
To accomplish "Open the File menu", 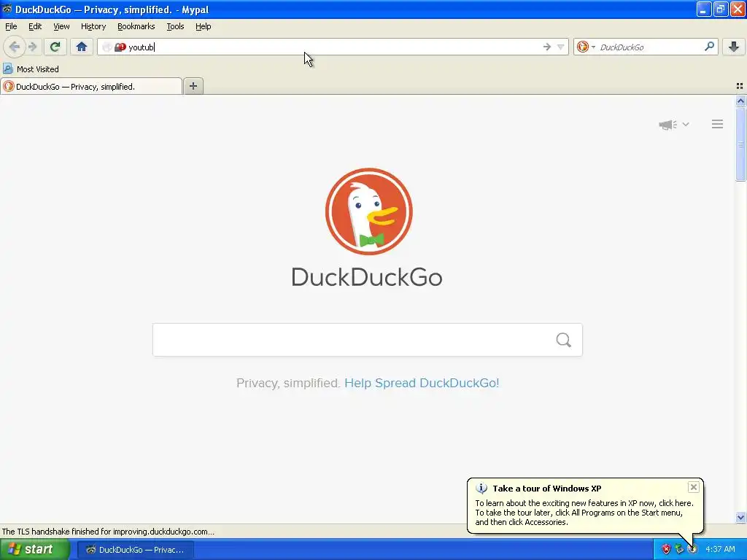I will coord(11,27).
